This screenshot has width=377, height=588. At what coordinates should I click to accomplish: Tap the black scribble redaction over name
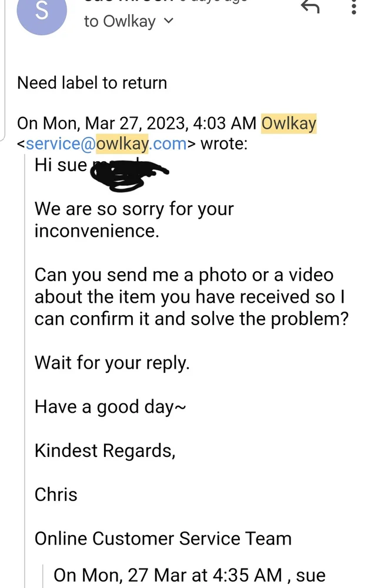(x=129, y=175)
